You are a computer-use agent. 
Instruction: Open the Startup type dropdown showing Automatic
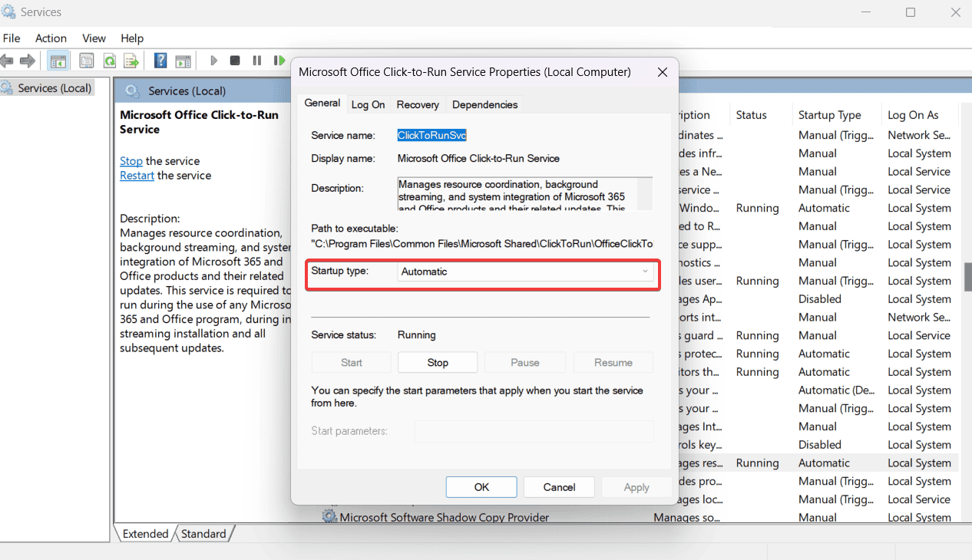pyautogui.click(x=525, y=272)
